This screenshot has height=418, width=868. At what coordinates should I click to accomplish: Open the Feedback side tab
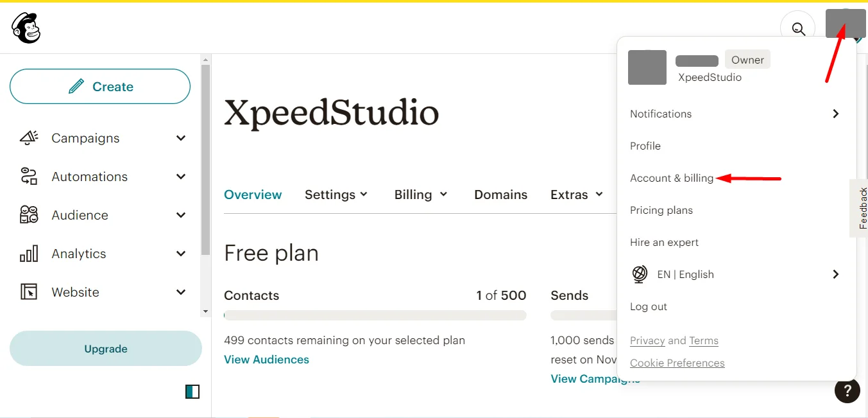coord(859,208)
